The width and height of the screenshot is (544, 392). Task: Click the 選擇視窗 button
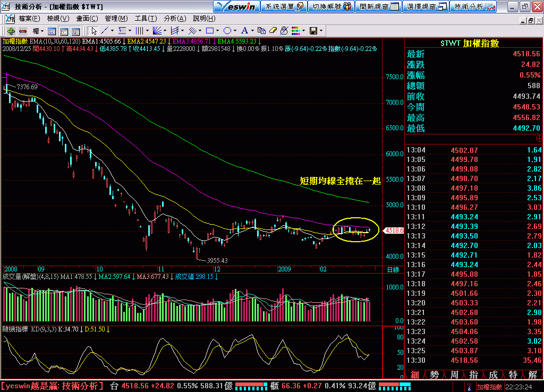[x=426, y=6]
